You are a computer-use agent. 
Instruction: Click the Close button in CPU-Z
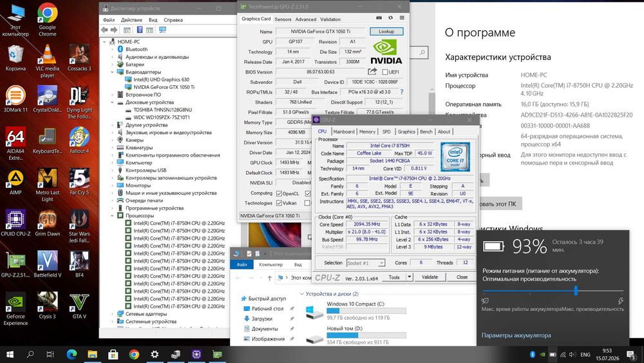coord(462,277)
